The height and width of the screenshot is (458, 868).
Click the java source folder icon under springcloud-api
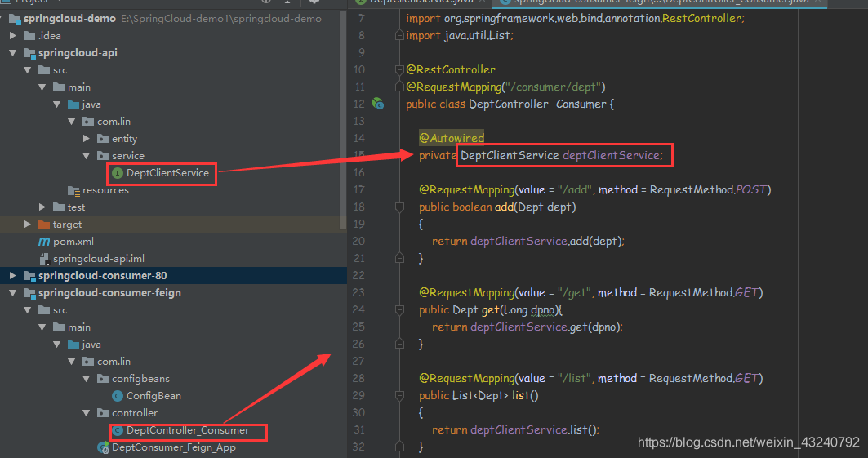[73, 104]
